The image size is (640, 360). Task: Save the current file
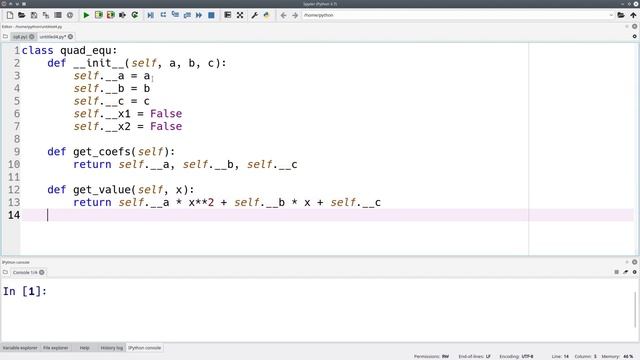click(x=34, y=15)
